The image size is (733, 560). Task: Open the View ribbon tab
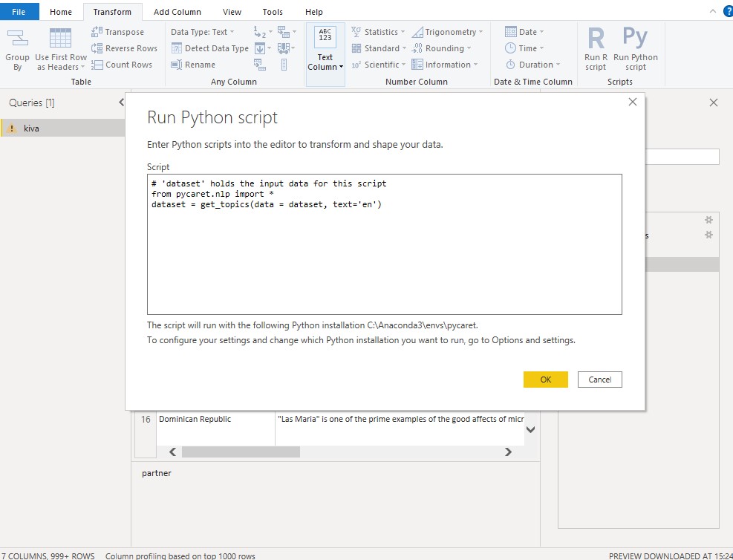[x=232, y=12]
